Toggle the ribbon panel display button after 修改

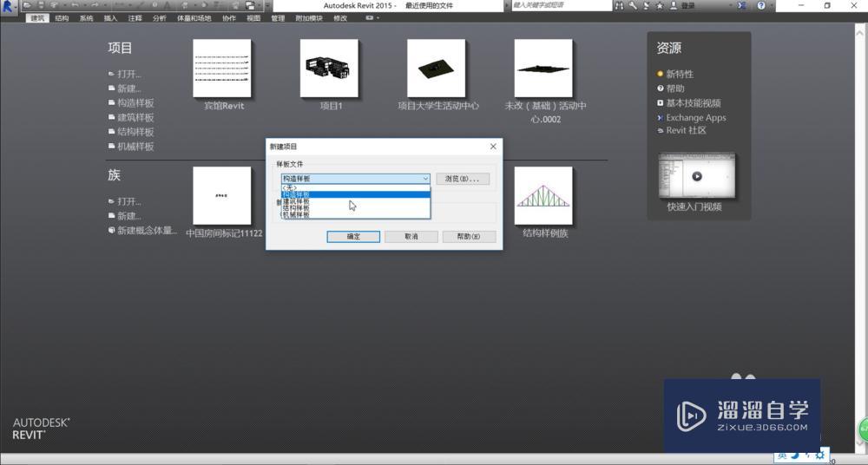coord(369,17)
